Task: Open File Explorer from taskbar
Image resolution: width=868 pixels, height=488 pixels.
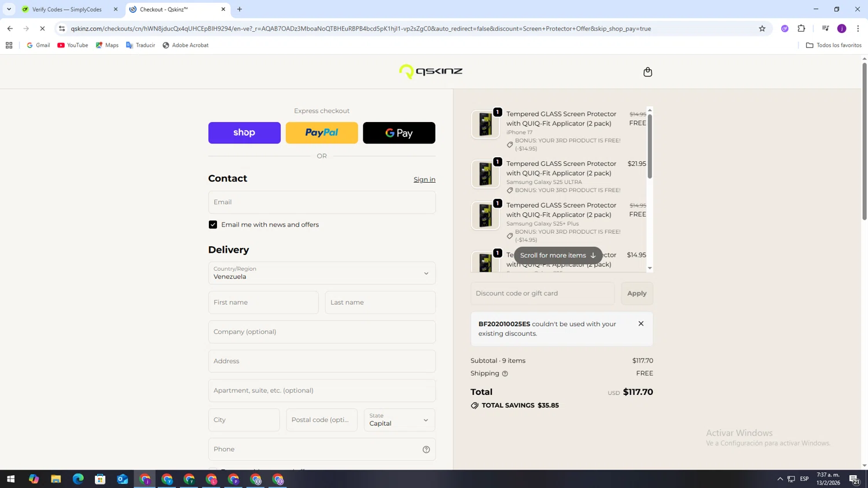Action: tap(56, 479)
